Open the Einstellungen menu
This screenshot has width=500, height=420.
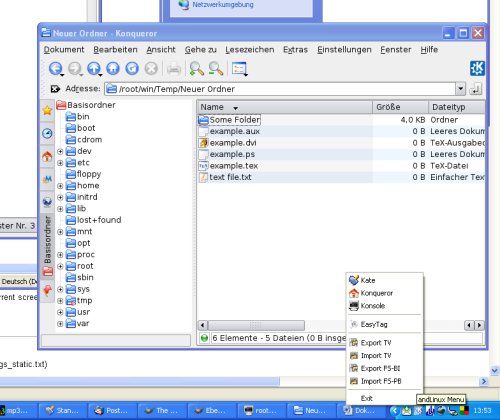click(344, 50)
